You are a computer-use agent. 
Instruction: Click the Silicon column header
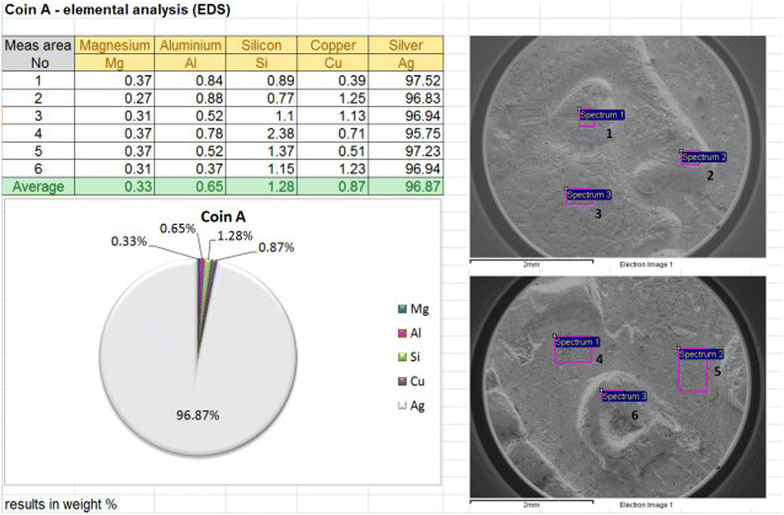pyautogui.click(x=262, y=45)
